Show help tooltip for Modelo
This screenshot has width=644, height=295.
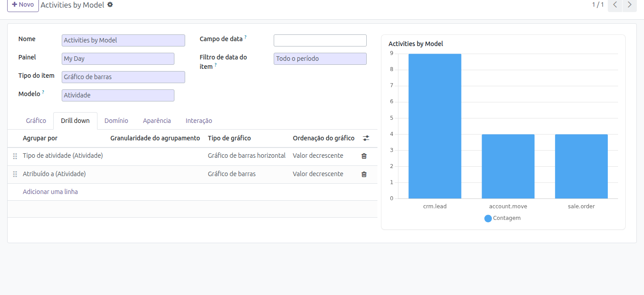(x=43, y=92)
